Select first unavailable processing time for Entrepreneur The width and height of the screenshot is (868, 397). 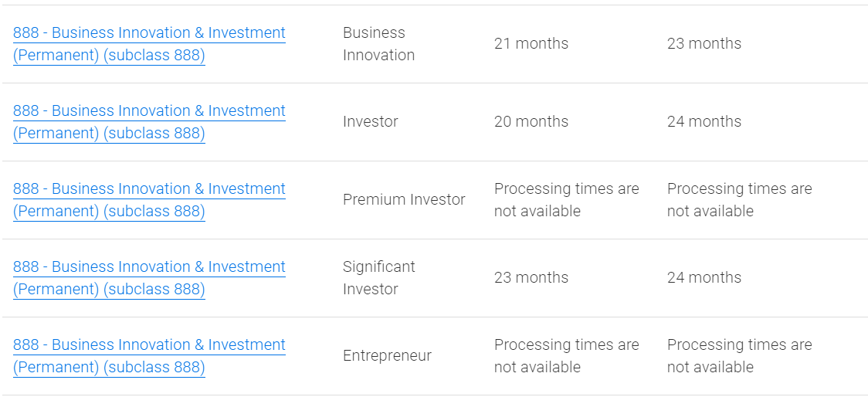(566, 356)
